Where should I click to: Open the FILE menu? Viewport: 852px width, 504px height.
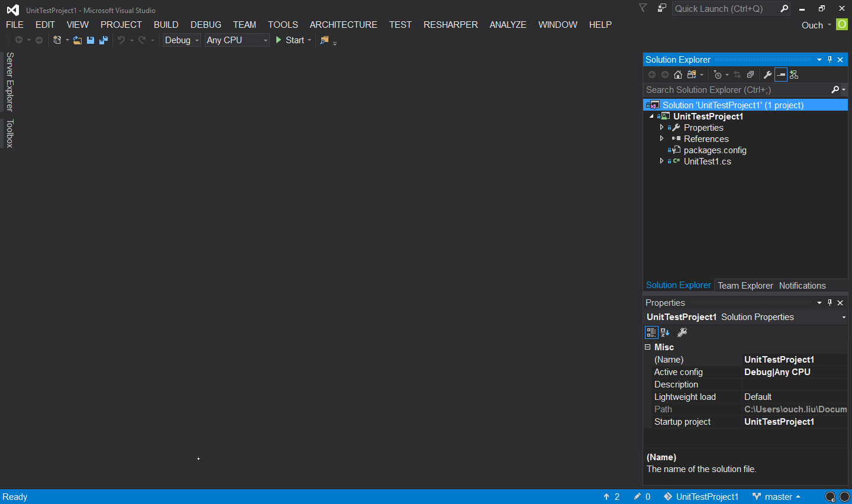(15, 25)
